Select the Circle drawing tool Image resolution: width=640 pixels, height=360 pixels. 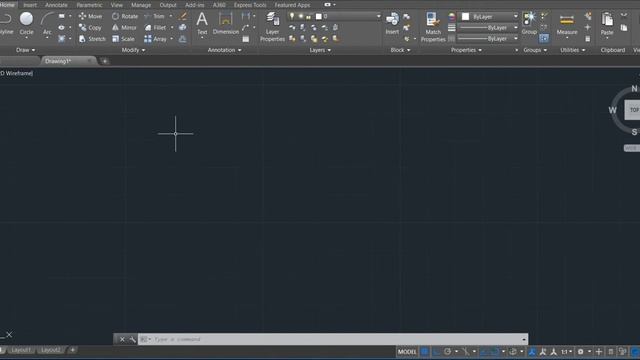click(x=27, y=24)
